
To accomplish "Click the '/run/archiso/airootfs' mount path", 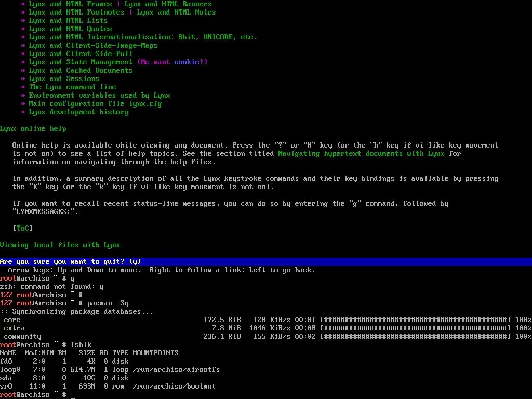I will click(177, 370).
